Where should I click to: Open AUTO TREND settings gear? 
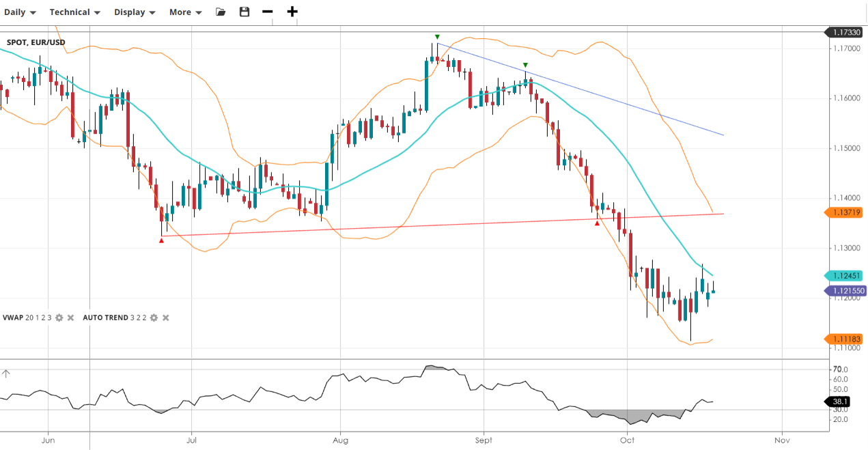154,318
